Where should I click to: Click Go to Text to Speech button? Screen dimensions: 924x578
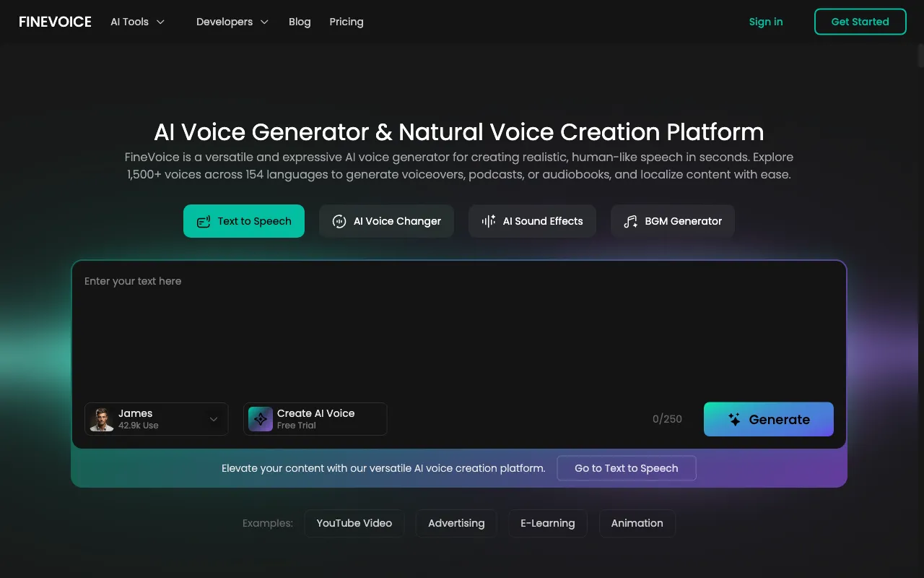tap(627, 468)
